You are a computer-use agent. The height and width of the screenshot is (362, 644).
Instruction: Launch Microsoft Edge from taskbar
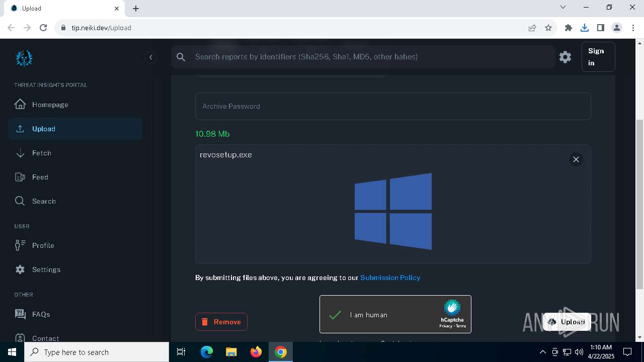click(x=207, y=352)
